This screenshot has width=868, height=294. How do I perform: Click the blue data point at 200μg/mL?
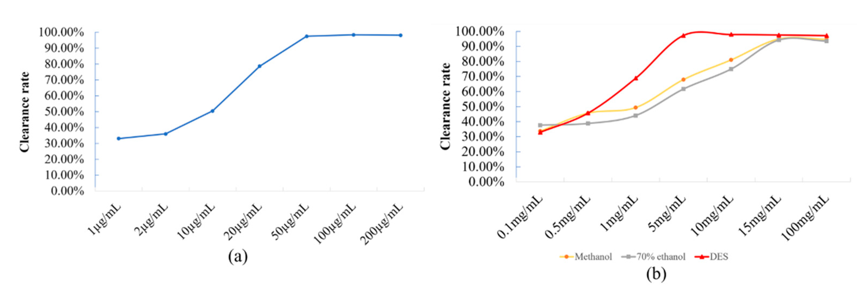tap(401, 35)
